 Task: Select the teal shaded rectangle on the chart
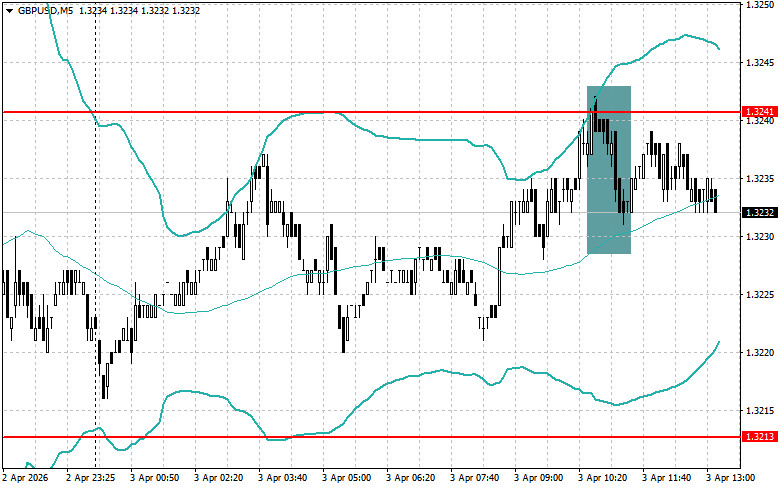click(x=609, y=170)
